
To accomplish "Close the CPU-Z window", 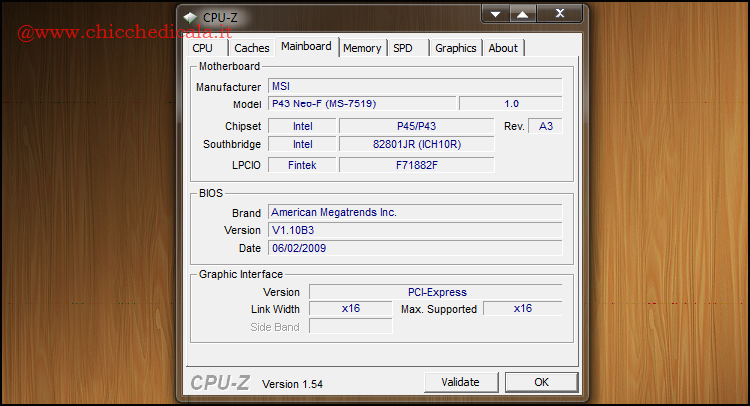I will click(560, 14).
